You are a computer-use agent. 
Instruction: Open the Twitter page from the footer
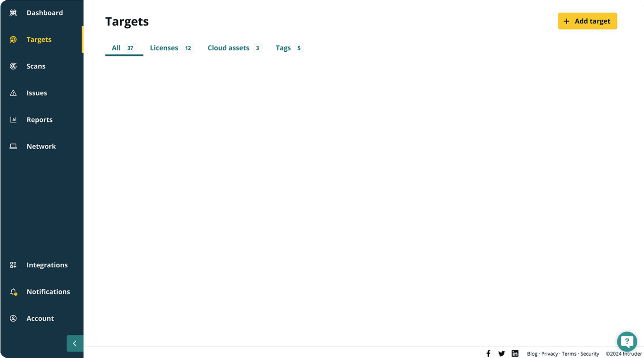click(502, 354)
